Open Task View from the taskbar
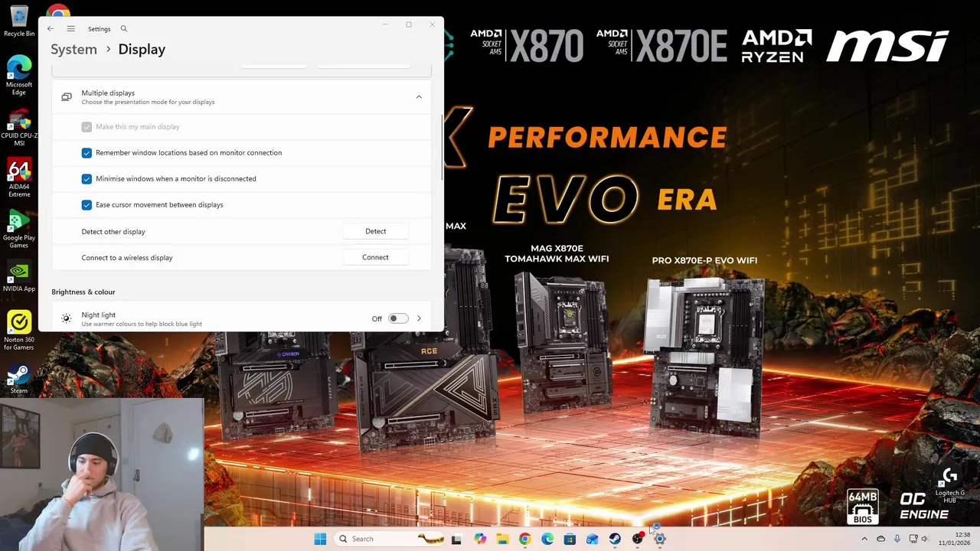 pyautogui.click(x=456, y=539)
